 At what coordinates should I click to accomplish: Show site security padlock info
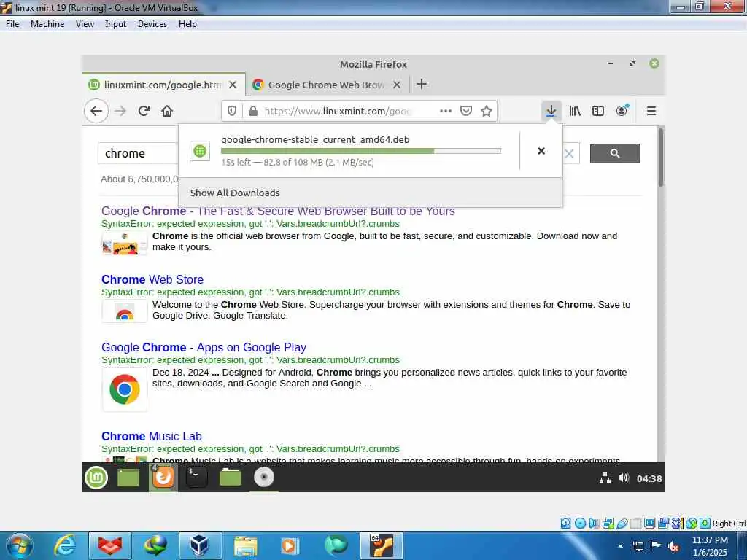click(x=253, y=111)
